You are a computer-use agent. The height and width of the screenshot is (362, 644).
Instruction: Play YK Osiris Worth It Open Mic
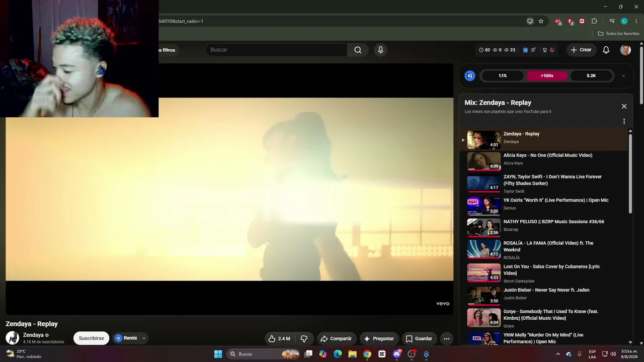point(544,206)
